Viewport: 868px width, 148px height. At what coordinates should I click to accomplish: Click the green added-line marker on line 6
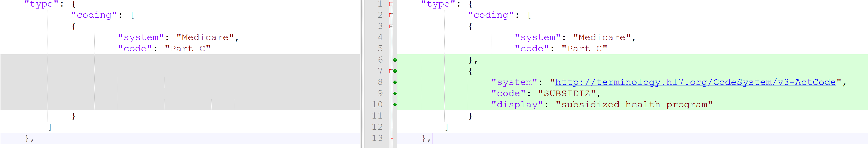(x=395, y=60)
